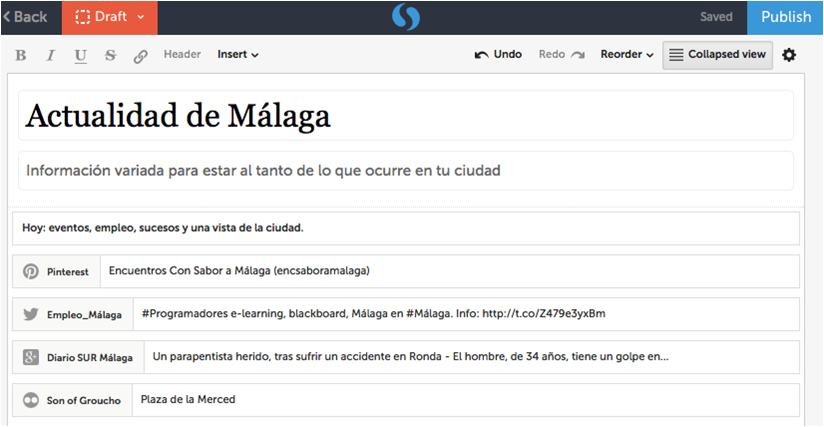The image size is (824, 427).
Task: Edit the title Actualidad de Málaga
Action: click(406, 116)
